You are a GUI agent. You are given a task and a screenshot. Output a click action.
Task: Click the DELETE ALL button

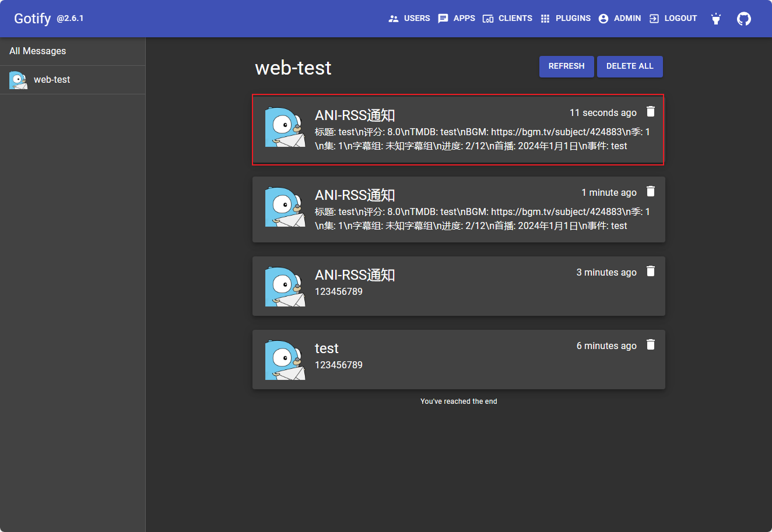click(x=630, y=66)
